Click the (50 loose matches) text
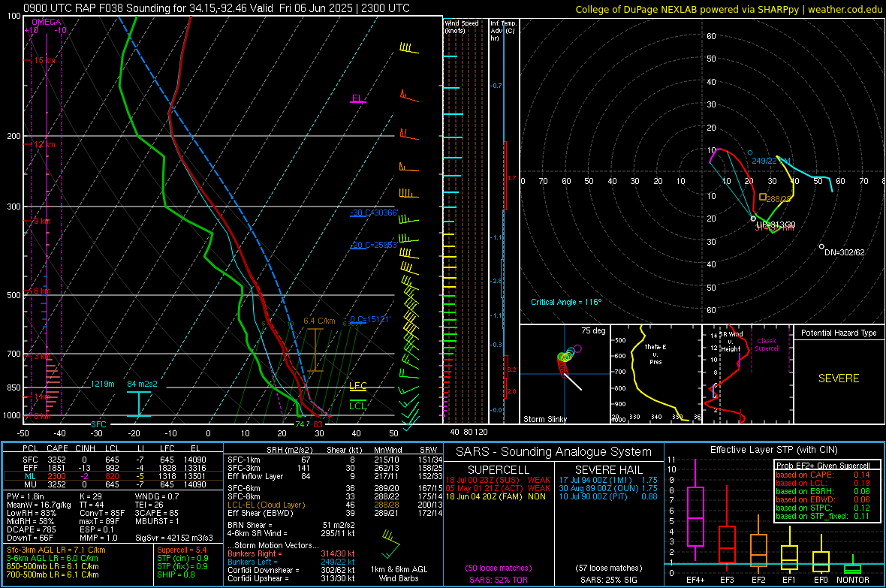This screenshot has height=588, width=886. coord(499,568)
